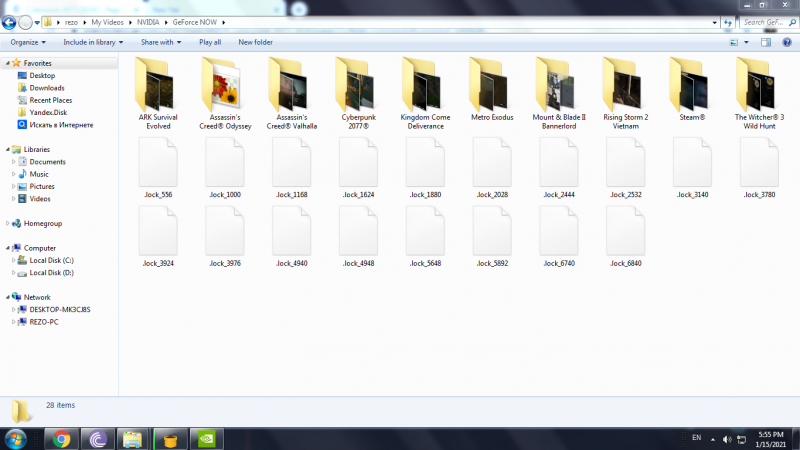800x450 pixels.
Task: Open the Organize dropdown menu
Action: [x=29, y=42]
